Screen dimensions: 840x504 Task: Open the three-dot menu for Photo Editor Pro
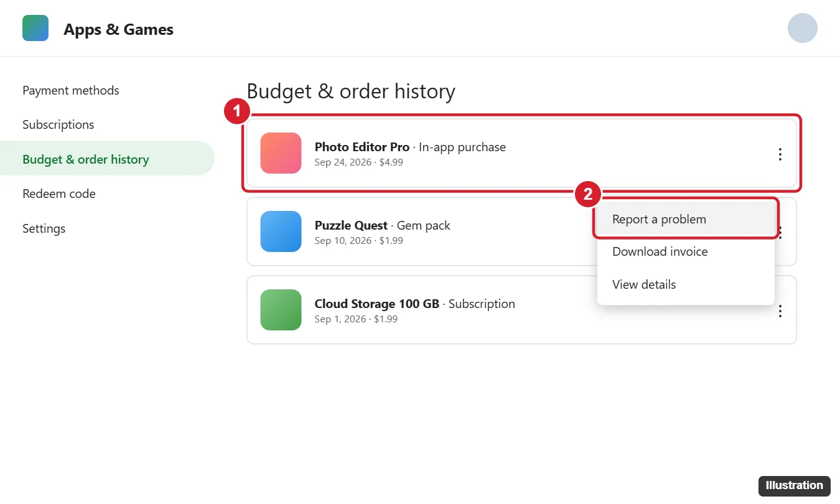coord(780,154)
